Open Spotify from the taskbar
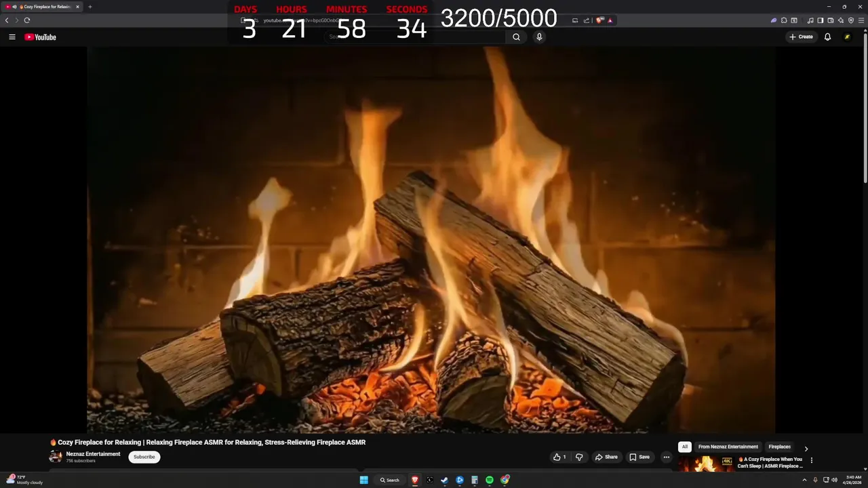Viewport: 868px width, 488px height. tap(490, 480)
